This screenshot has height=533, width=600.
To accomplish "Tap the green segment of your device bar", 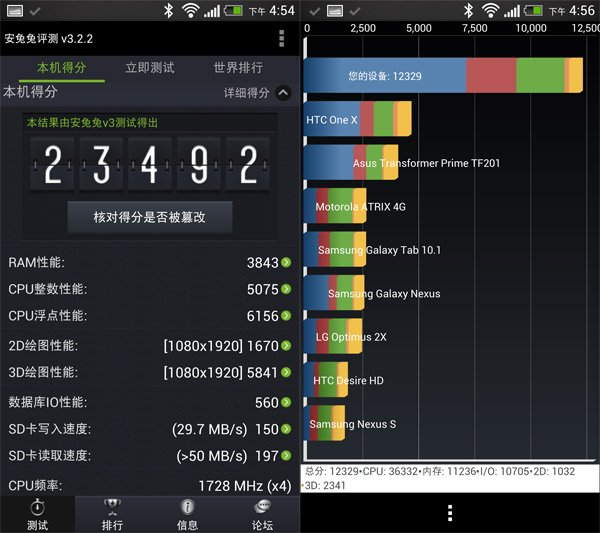I will point(540,75).
